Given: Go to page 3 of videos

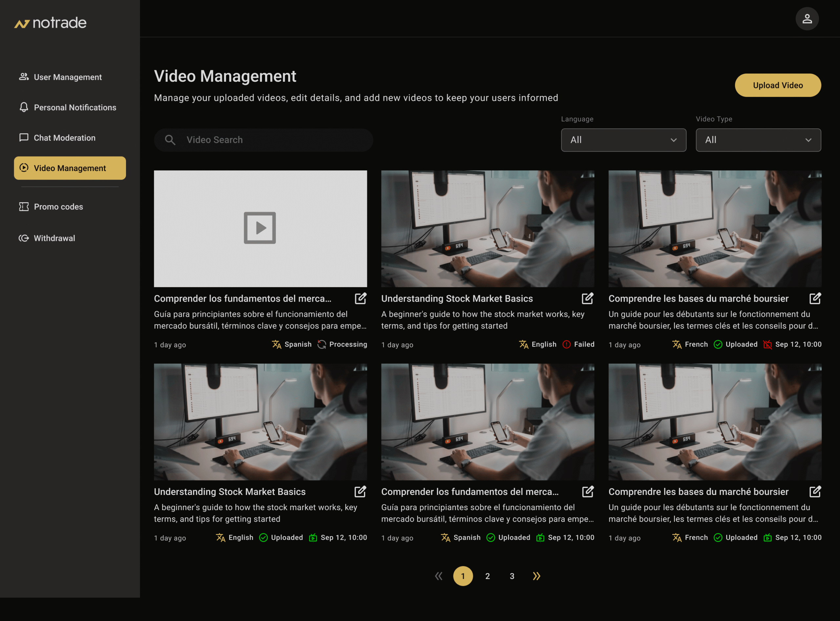Looking at the screenshot, I should (x=512, y=575).
